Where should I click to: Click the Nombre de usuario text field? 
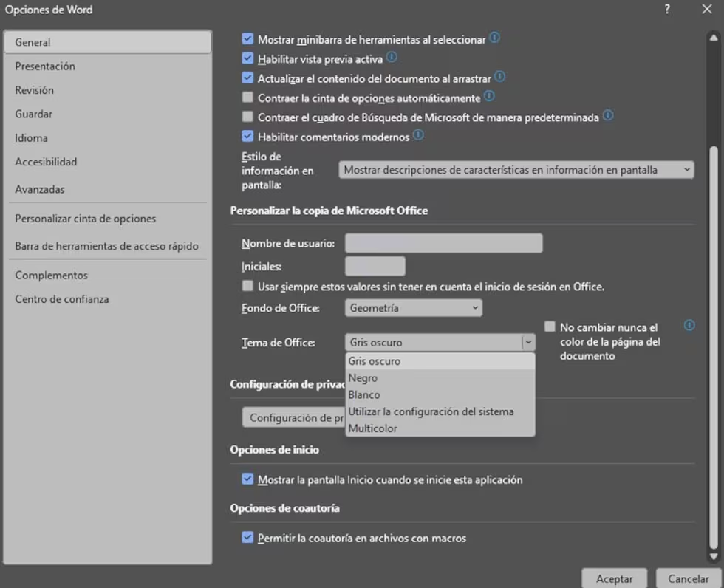pyautogui.click(x=443, y=244)
